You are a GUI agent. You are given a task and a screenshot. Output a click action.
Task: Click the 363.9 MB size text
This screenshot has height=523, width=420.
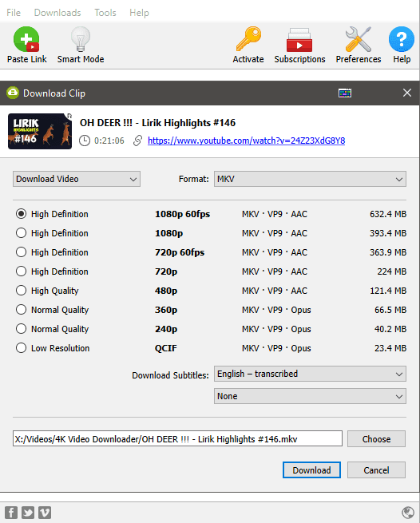[388, 252]
